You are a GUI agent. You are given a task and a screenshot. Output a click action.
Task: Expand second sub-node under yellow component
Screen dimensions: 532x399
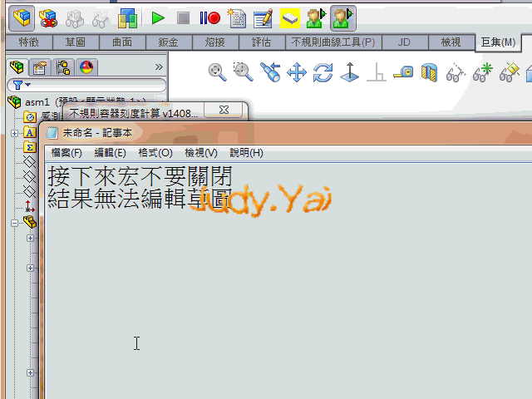pos(30,268)
